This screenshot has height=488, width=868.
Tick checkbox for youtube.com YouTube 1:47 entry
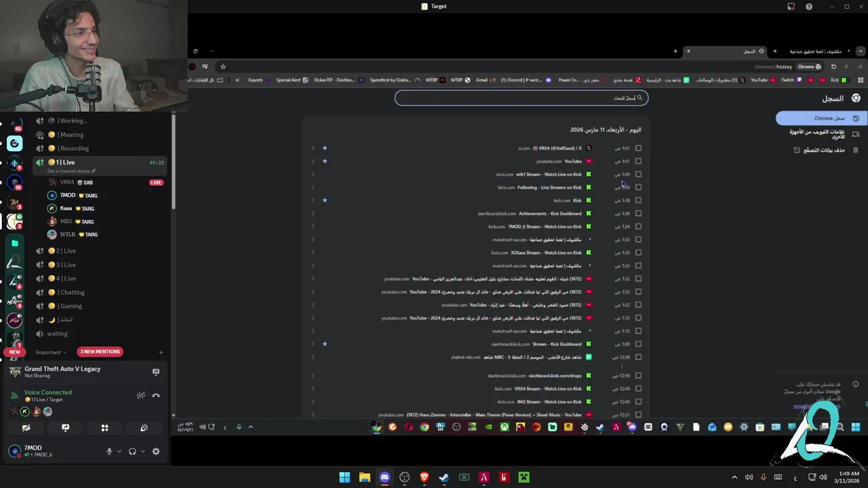pos(638,161)
